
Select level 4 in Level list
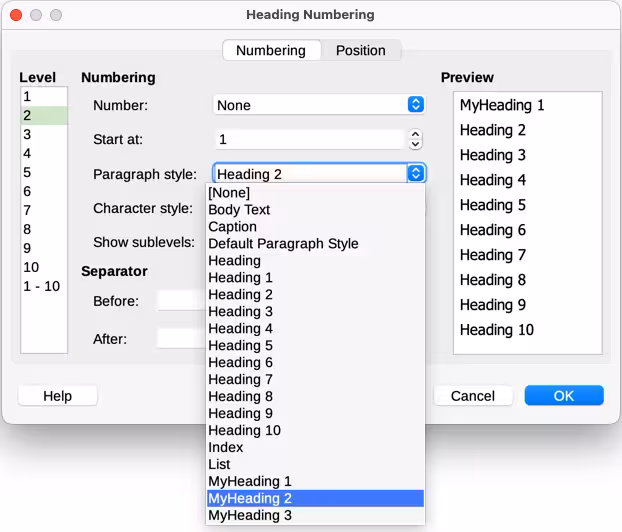44,154
